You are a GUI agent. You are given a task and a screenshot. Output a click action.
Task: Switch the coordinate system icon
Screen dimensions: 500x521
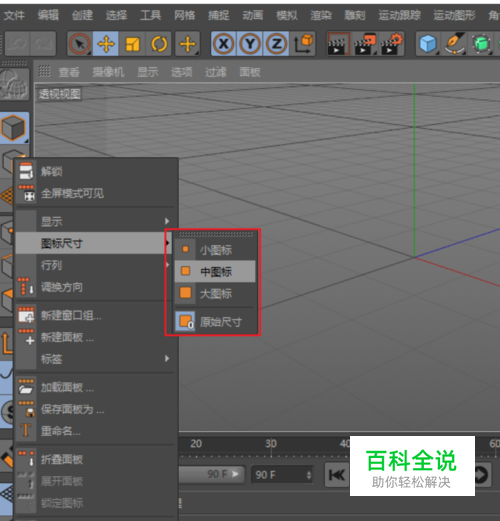tap(303, 44)
